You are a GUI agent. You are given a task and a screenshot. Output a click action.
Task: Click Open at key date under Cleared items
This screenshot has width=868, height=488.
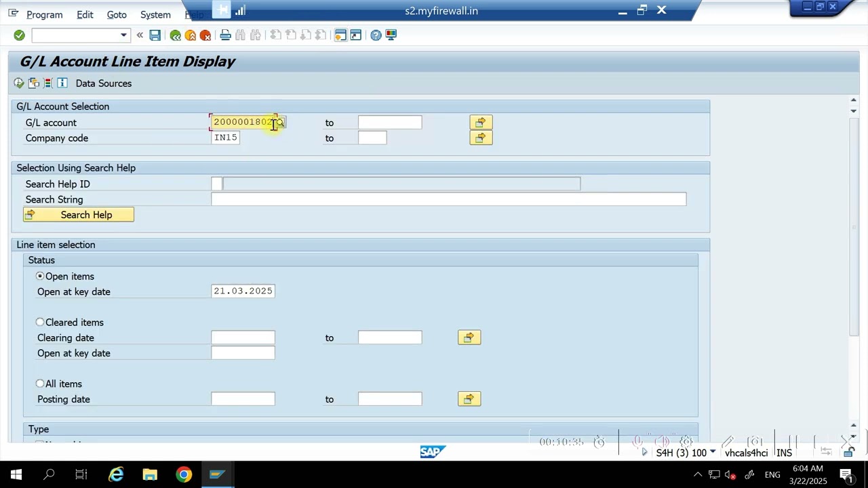click(x=243, y=353)
